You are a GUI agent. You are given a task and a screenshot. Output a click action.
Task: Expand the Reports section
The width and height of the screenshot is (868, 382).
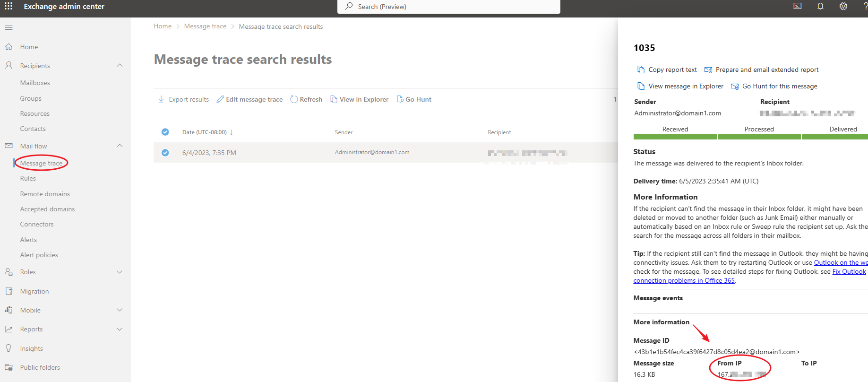pos(120,329)
